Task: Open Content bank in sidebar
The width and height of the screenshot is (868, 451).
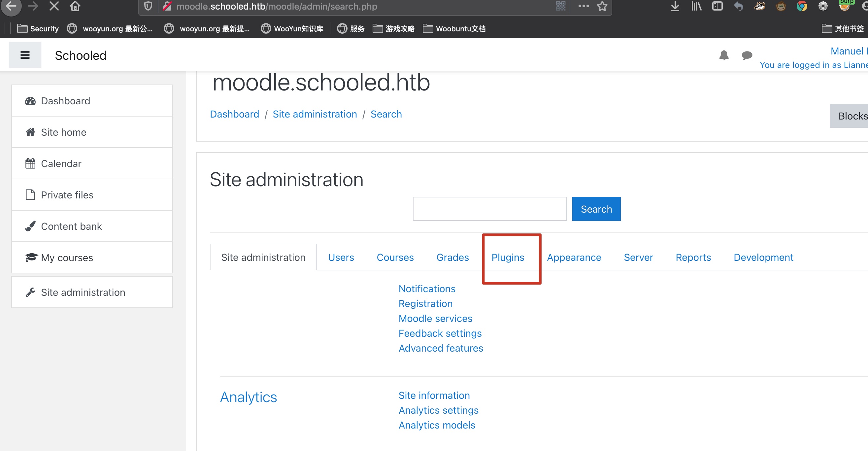Action: (x=71, y=226)
